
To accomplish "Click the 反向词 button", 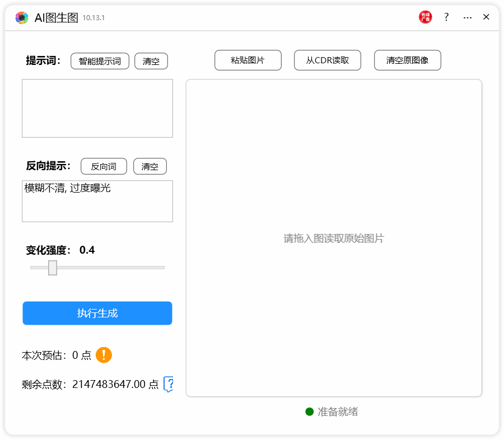I will click(104, 166).
